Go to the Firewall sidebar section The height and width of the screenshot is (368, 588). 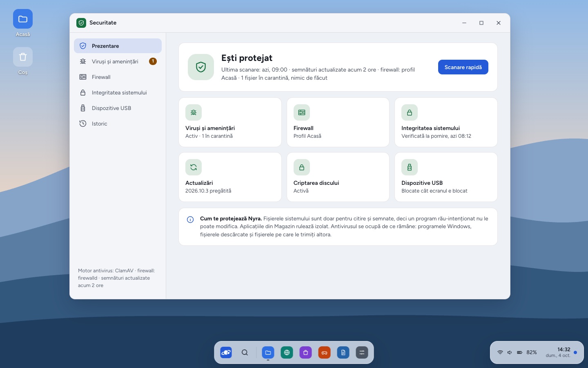coord(118,77)
